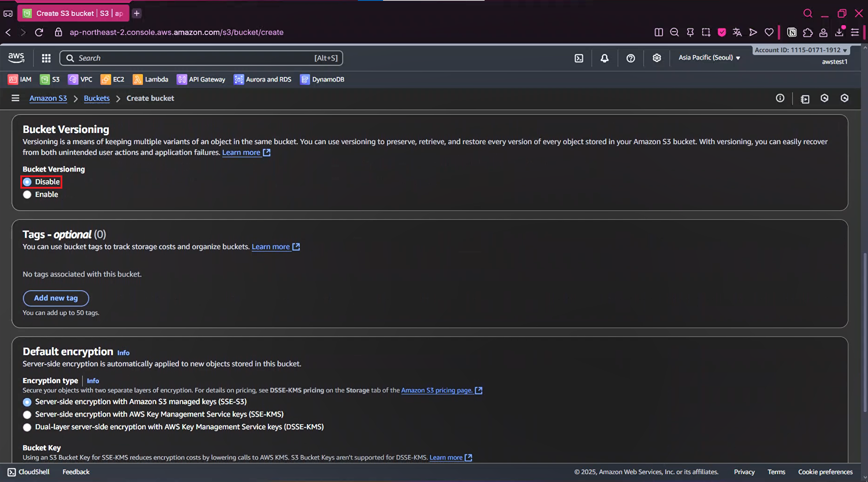Screen dimensions: 868x482
Task: Open DynamoDB service shortcut
Action: pyautogui.click(x=322, y=79)
